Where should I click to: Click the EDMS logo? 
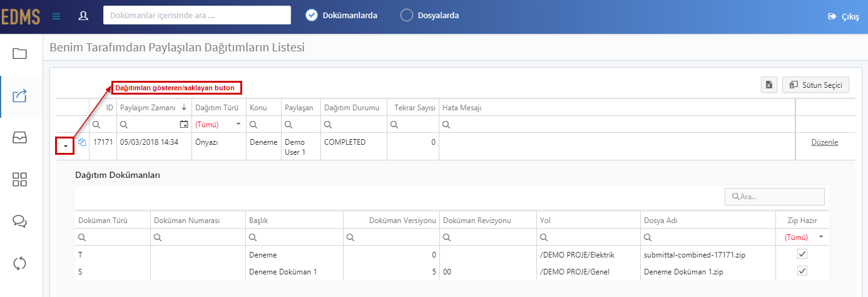click(x=20, y=16)
